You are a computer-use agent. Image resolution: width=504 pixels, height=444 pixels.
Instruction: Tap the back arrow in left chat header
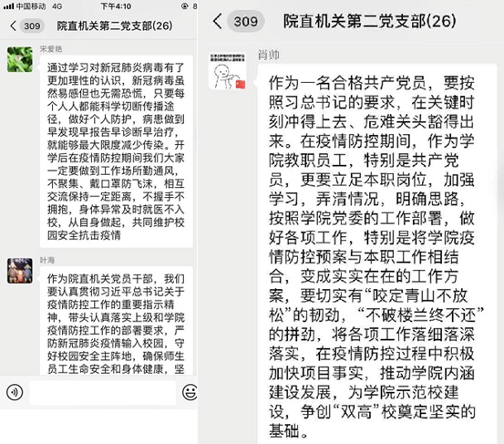(13, 26)
